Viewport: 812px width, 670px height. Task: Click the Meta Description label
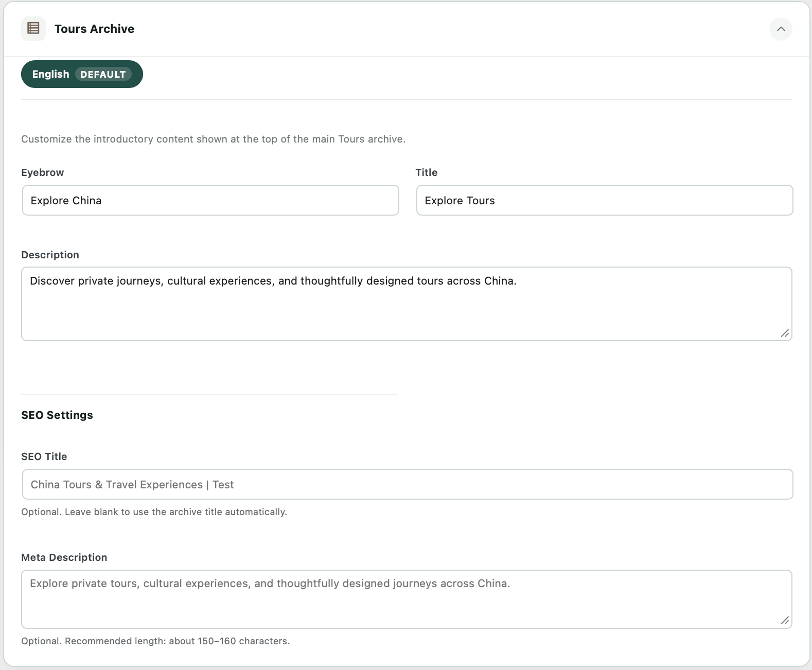64,557
